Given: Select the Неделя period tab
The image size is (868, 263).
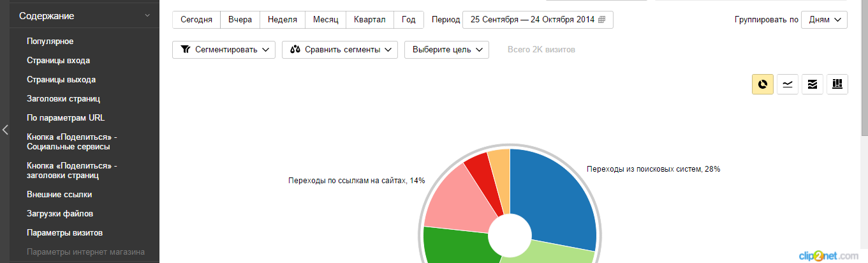Looking at the screenshot, I should click(x=283, y=20).
